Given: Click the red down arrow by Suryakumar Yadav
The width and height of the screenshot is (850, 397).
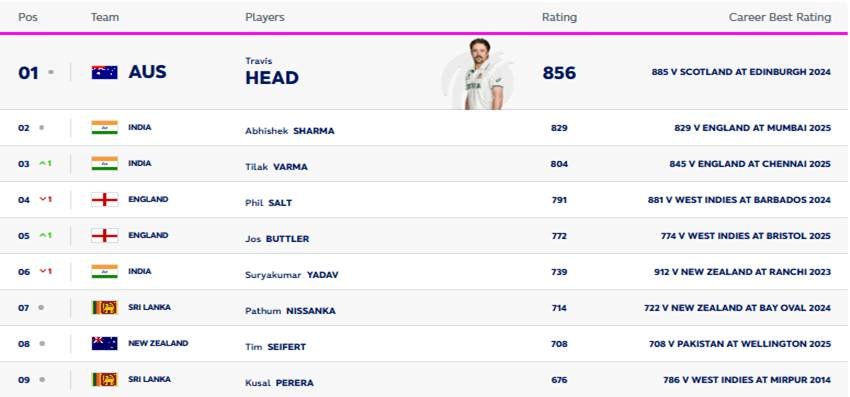Looking at the screenshot, I should [x=42, y=272].
